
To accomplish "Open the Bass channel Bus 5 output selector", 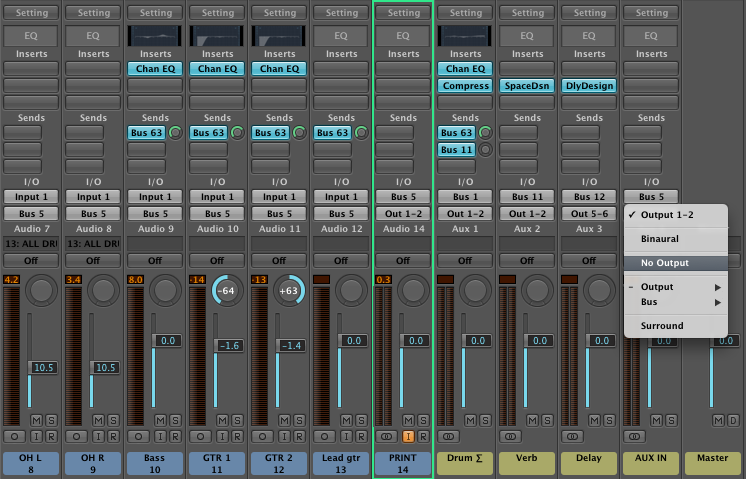I will click(155, 214).
